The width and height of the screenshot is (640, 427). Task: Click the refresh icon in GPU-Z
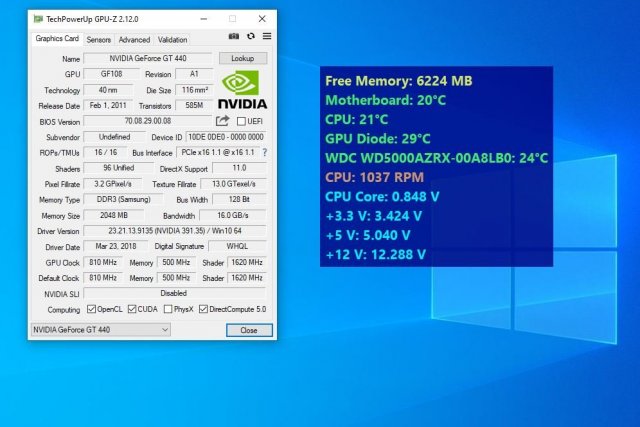(x=251, y=36)
